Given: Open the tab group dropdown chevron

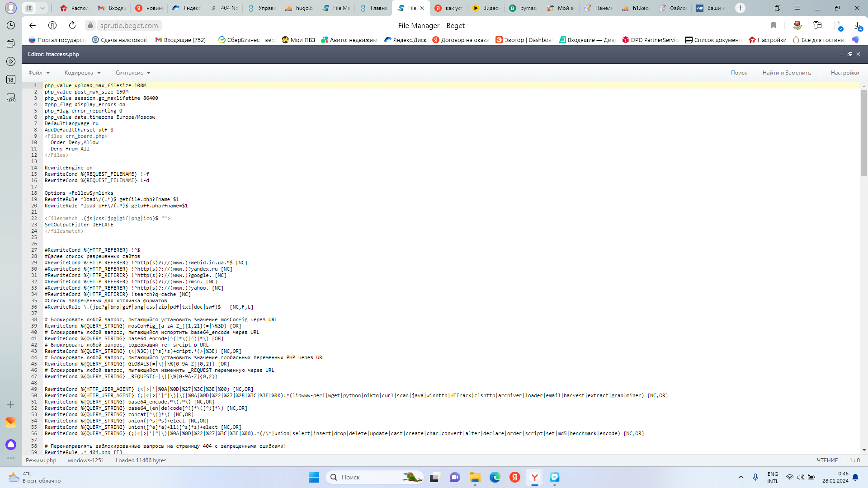Looking at the screenshot, I should (42, 8).
